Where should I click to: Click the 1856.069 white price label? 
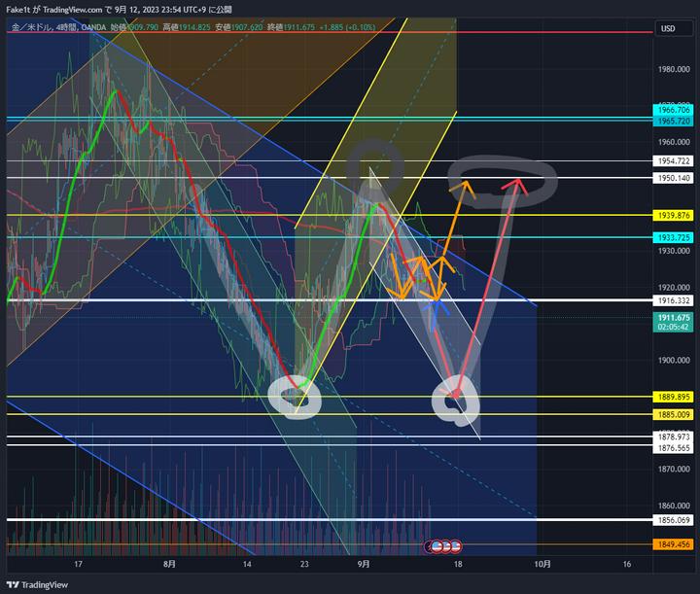coord(674,520)
